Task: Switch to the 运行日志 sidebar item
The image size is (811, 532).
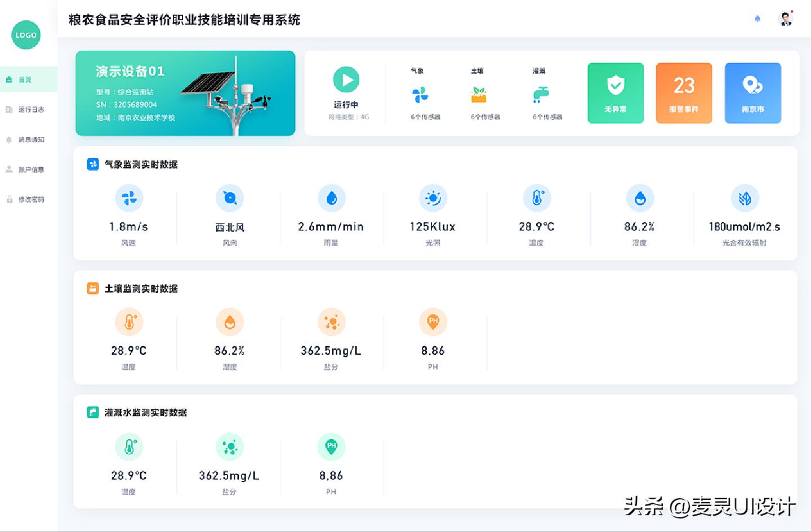Action: [27, 109]
